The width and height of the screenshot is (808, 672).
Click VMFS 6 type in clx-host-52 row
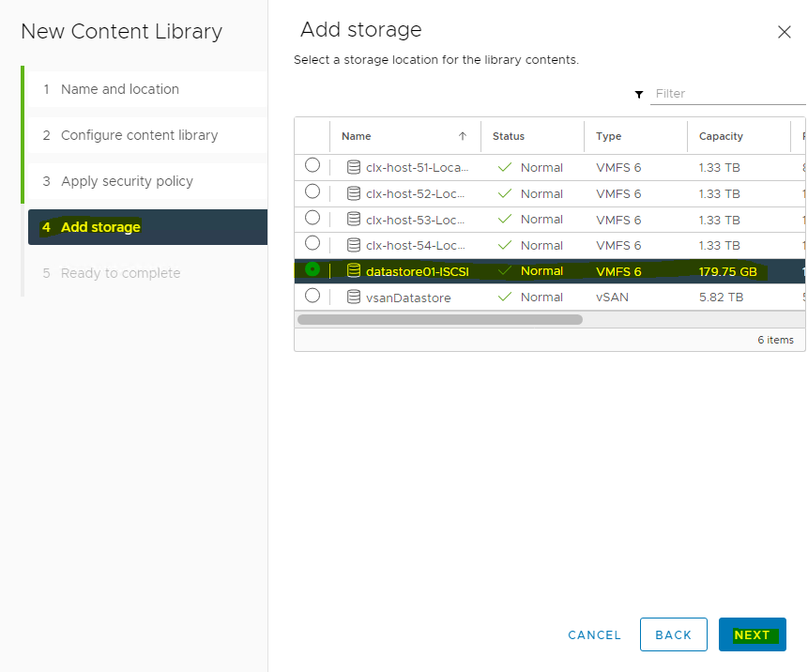pyautogui.click(x=618, y=193)
